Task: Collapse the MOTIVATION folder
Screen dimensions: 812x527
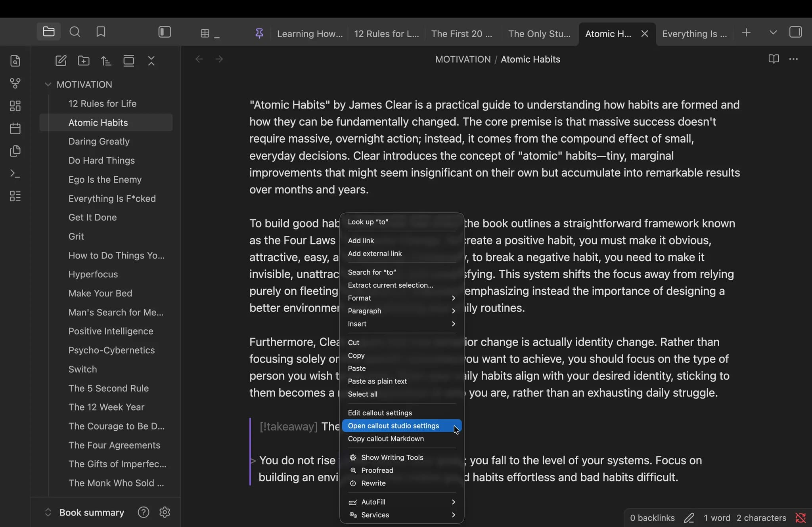Action: click(48, 84)
